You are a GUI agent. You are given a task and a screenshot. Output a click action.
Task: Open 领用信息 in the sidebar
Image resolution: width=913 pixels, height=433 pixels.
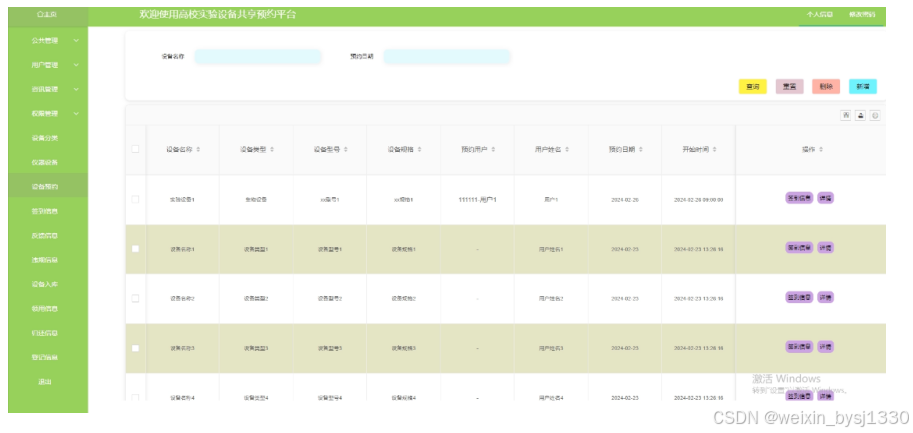[45, 308]
